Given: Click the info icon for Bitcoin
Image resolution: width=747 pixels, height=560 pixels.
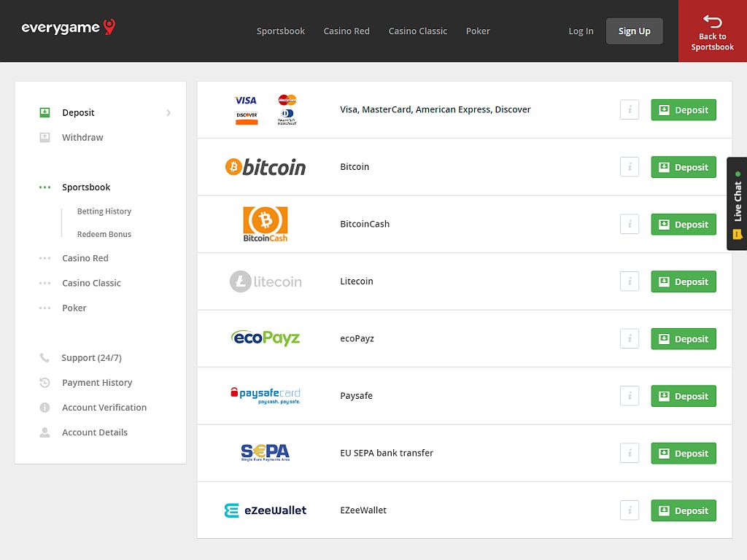Looking at the screenshot, I should (x=629, y=167).
